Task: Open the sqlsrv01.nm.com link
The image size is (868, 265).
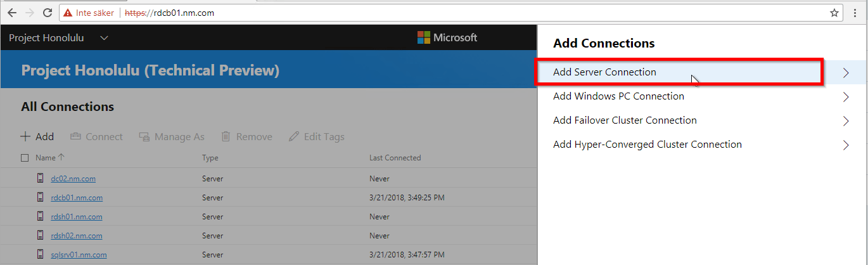Action: pyautogui.click(x=78, y=255)
